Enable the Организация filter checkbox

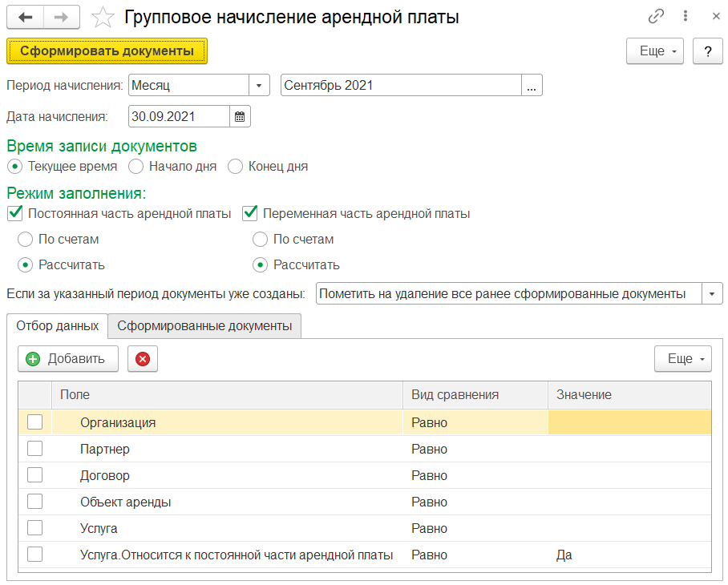click(x=35, y=422)
